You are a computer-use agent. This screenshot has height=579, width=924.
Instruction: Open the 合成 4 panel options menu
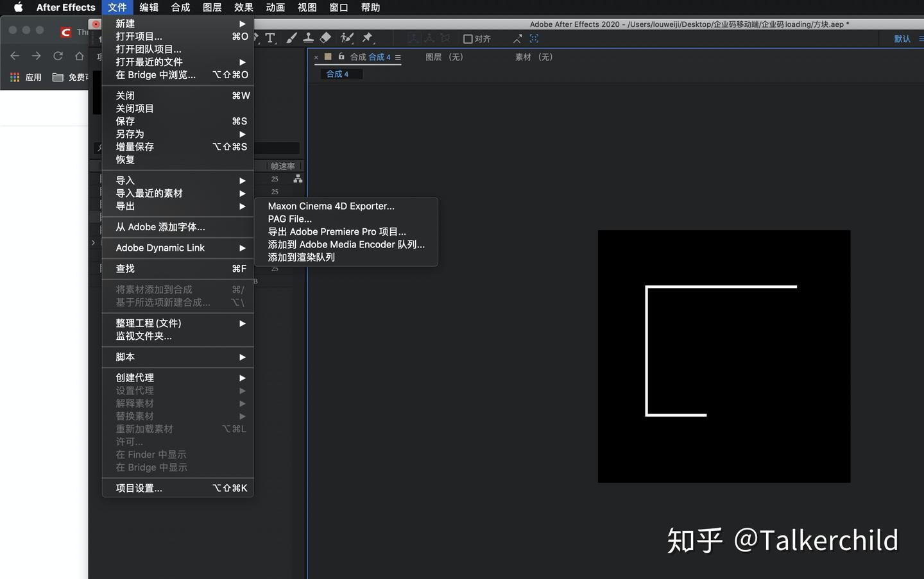tap(398, 58)
